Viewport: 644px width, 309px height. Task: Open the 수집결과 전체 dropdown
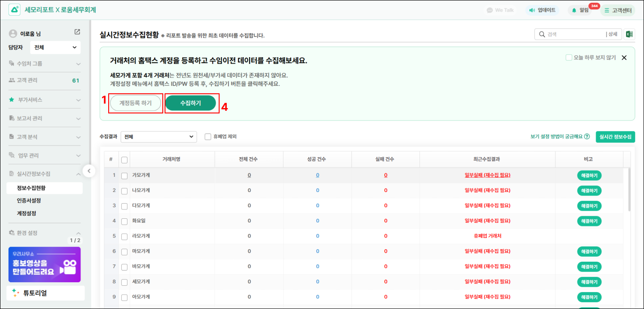[158, 137]
